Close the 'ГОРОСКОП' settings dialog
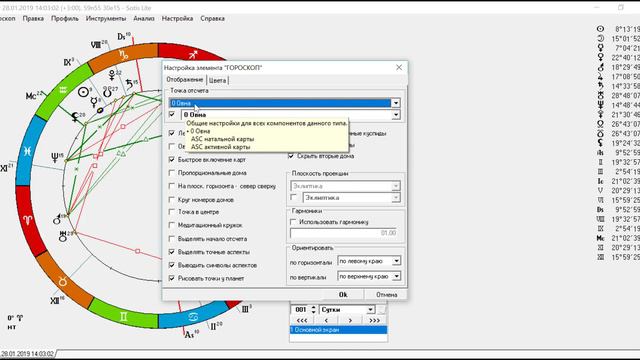The image size is (640, 360). [x=399, y=67]
